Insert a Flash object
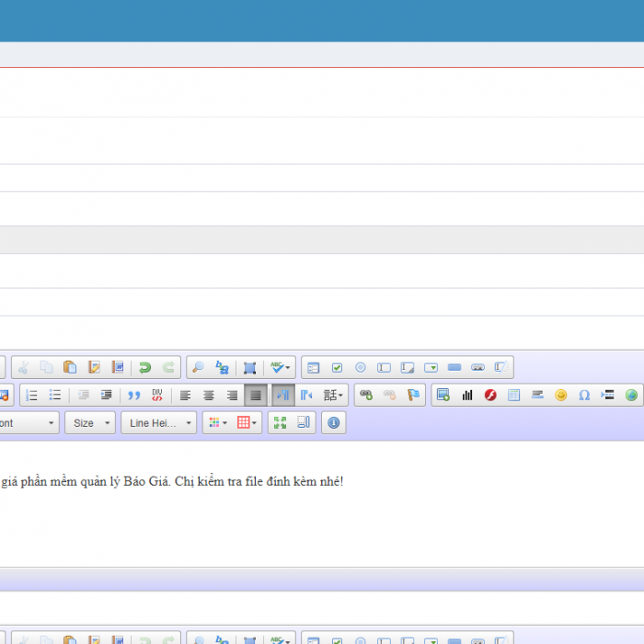 490,396
